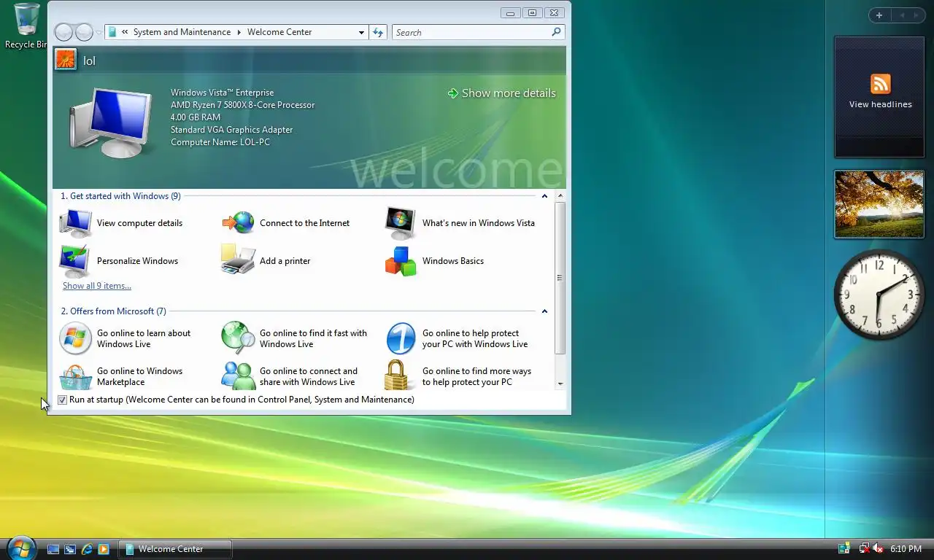
Task: Click the analog clock gadget
Action: tap(879, 294)
